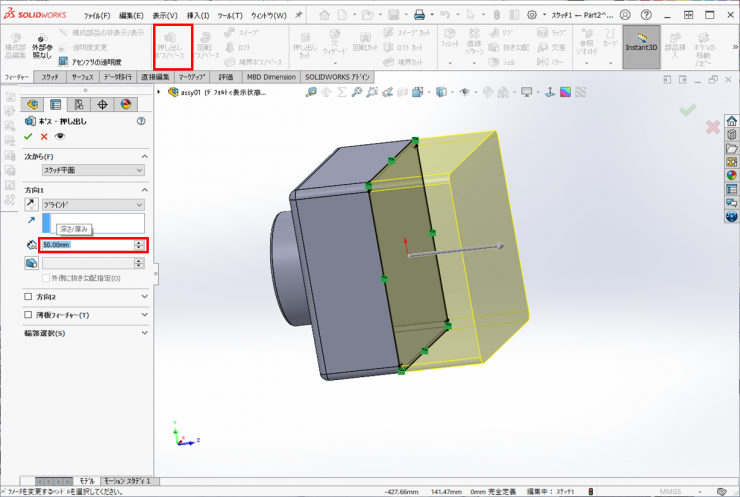Screen dimensions: 740x497
Task: Open the 挿入(I) menu
Action: coord(197,16)
